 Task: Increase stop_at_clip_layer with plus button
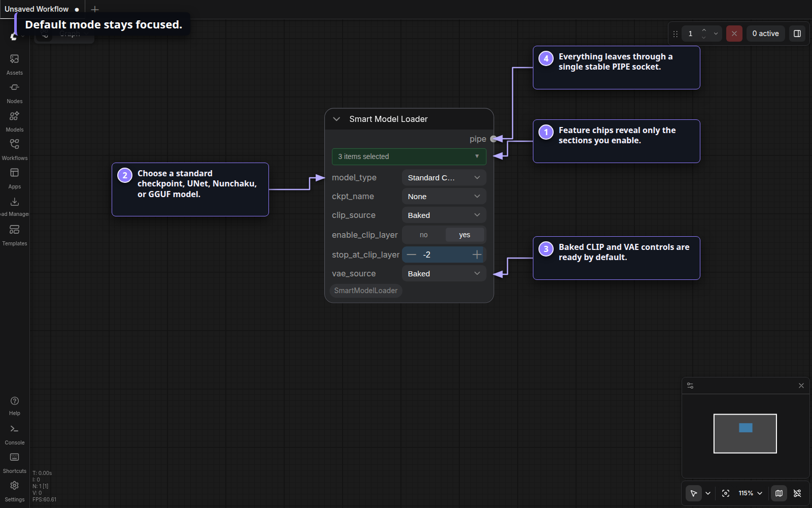point(477,255)
